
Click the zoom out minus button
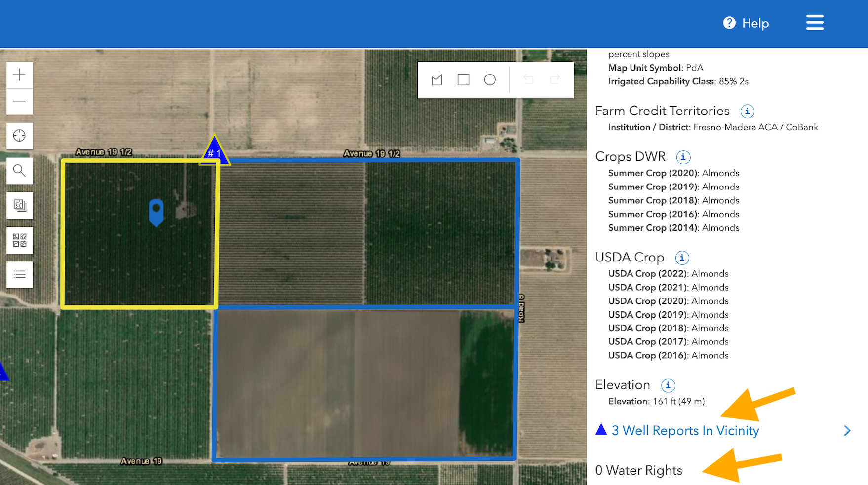tap(20, 101)
